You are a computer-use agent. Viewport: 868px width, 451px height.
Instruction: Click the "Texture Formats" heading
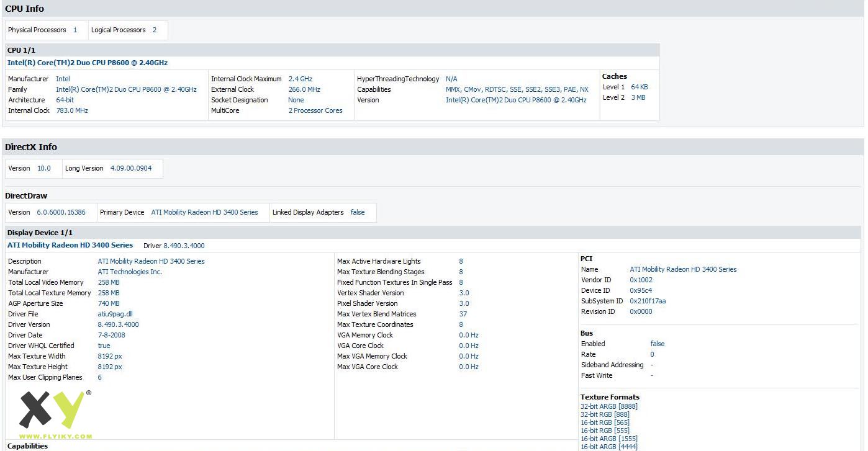point(610,397)
